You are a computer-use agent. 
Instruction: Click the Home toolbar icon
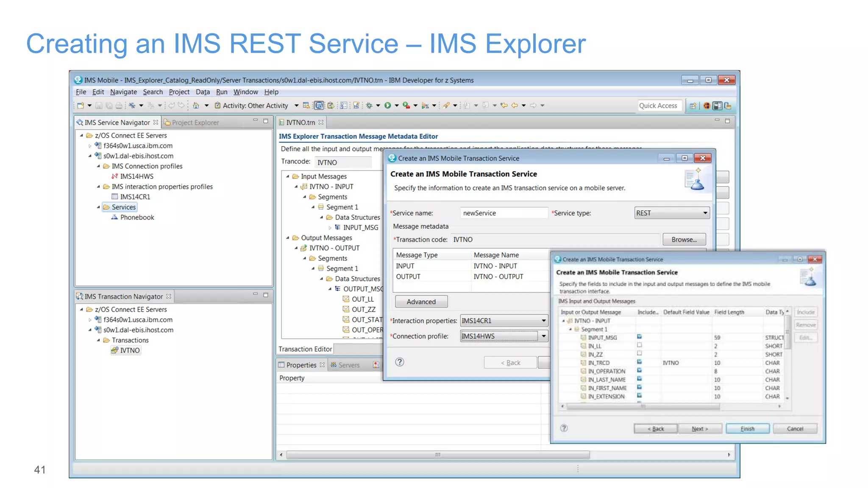196,105
